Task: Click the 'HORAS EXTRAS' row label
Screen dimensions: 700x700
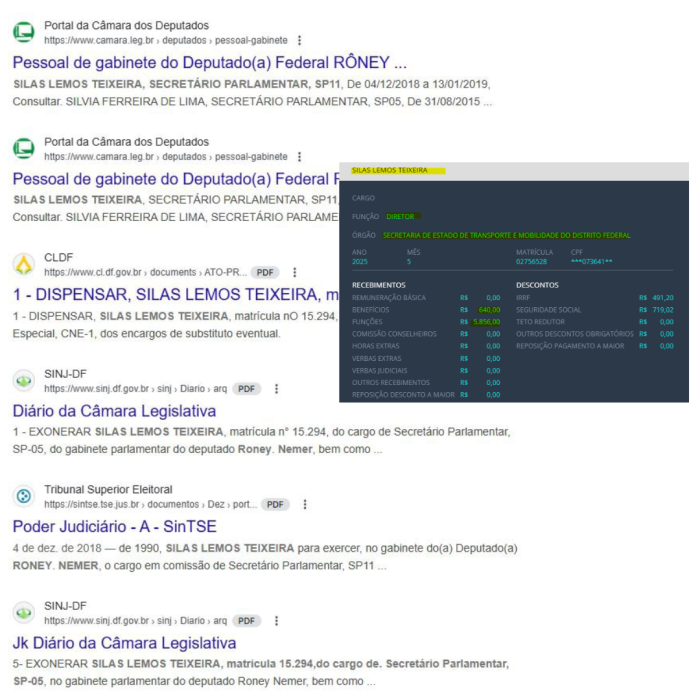Action: [x=375, y=346]
